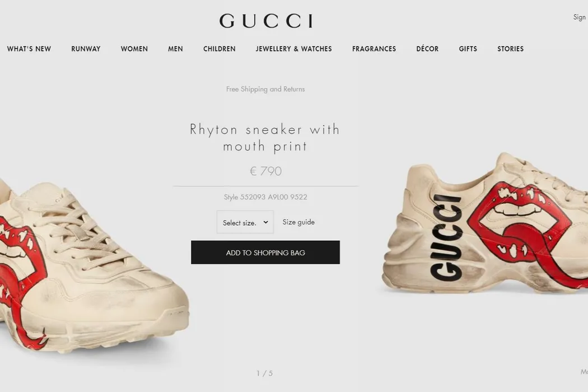Screen dimensions: 588x392
Task: Select the Children navigation item
Action: (220, 49)
